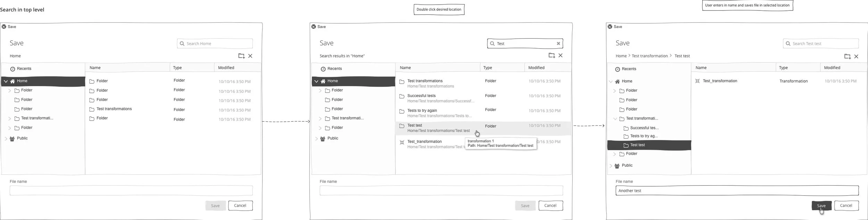Screen dimensions: 868x220
Task: Click Test test breadcrumb
Action: [x=682, y=56]
